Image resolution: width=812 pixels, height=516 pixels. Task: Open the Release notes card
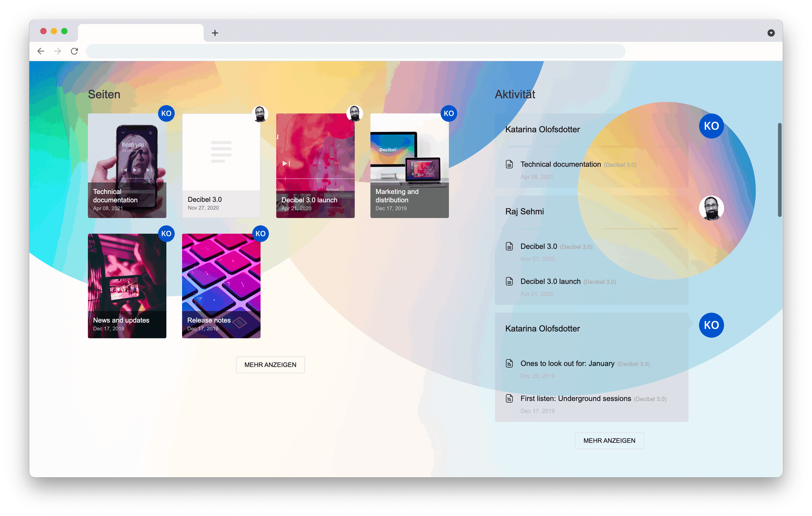(x=221, y=286)
